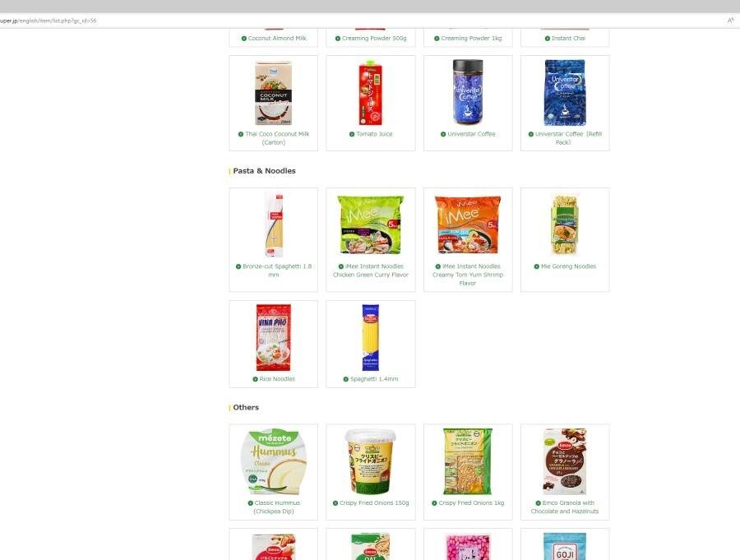Click the green icon beside Instant Chai
Viewport: 740px width, 560px height.
[x=548, y=39]
